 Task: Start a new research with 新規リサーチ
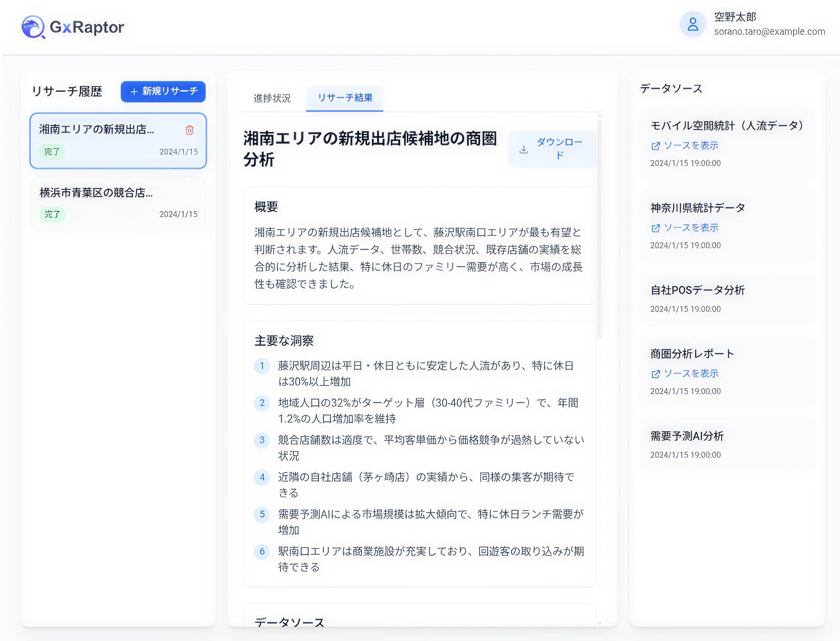tap(163, 92)
